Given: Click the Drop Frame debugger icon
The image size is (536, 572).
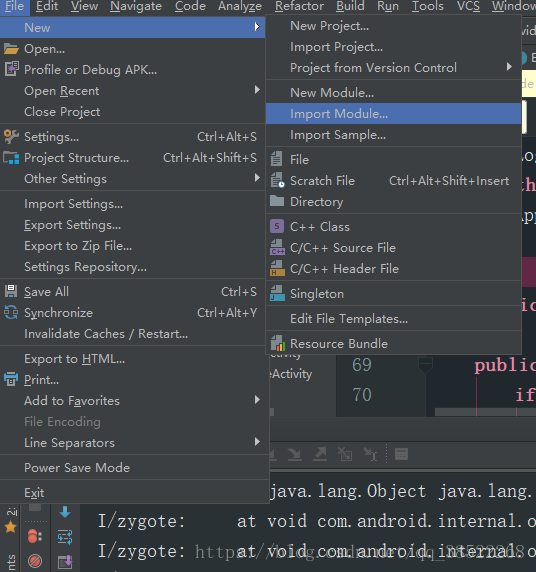Looking at the screenshot, I should coord(345,454).
